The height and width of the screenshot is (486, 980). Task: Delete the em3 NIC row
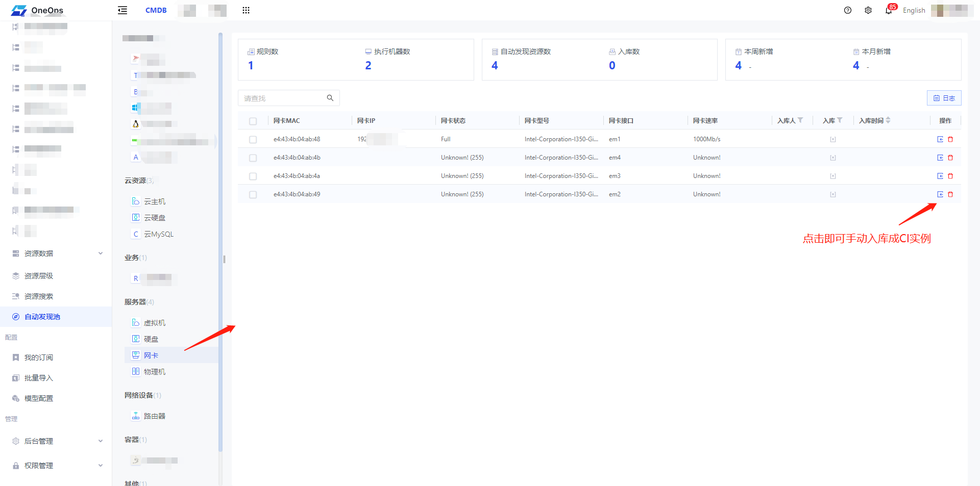point(950,176)
